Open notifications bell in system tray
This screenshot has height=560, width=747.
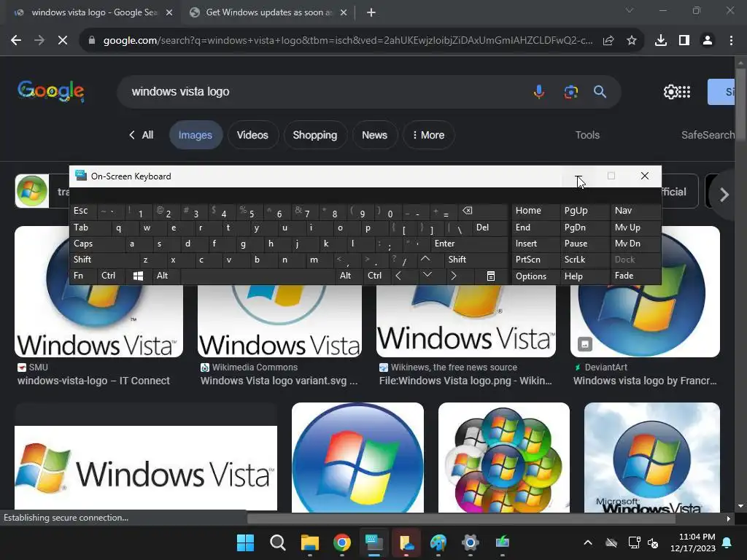pos(727,542)
